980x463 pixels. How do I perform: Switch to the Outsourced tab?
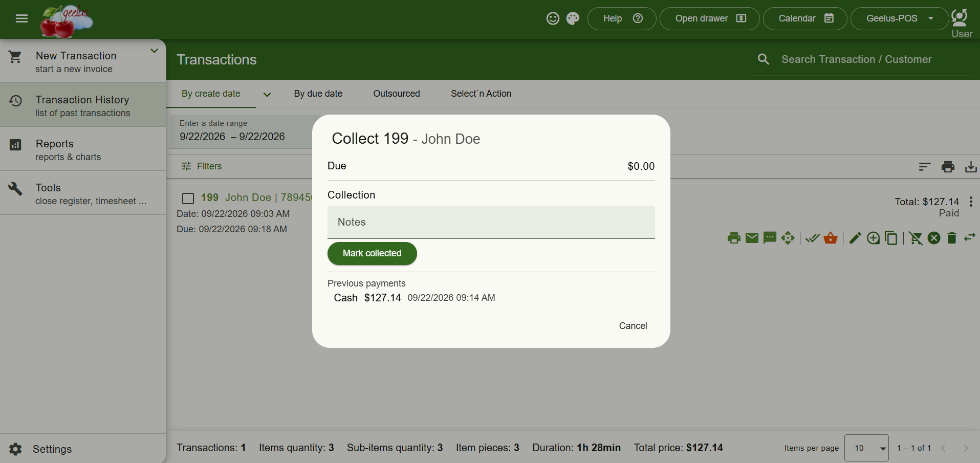click(x=397, y=94)
